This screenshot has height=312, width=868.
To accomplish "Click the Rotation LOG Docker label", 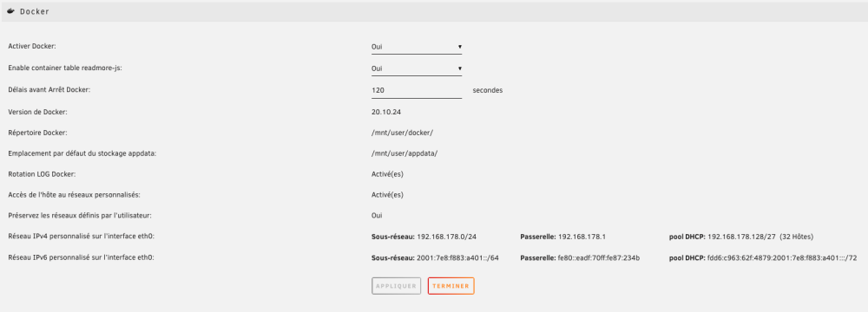I will tap(42, 174).
